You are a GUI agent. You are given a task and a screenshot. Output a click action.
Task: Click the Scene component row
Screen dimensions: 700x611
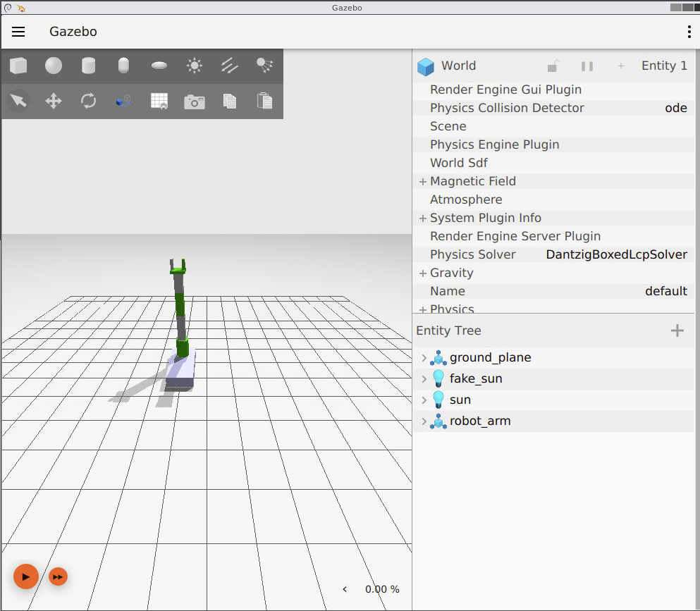click(553, 126)
